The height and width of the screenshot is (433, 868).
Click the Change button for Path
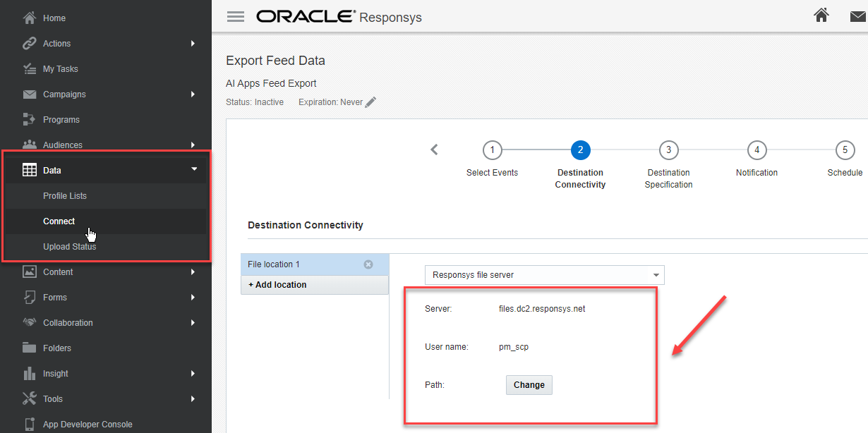click(529, 385)
